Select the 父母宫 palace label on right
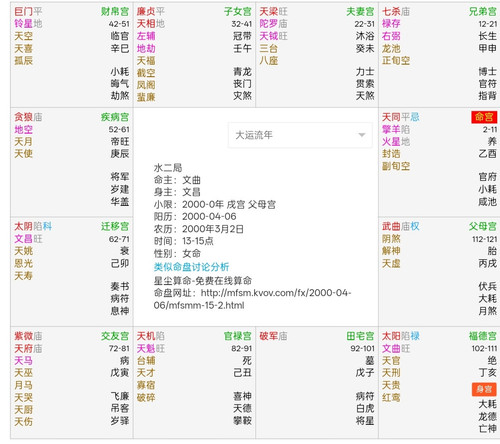The image size is (500, 444). click(x=483, y=226)
